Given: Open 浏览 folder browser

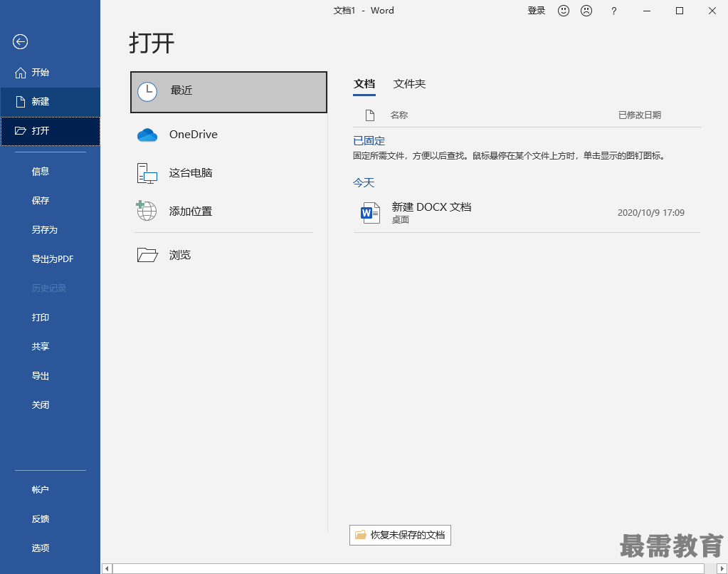Looking at the screenshot, I should point(228,255).
